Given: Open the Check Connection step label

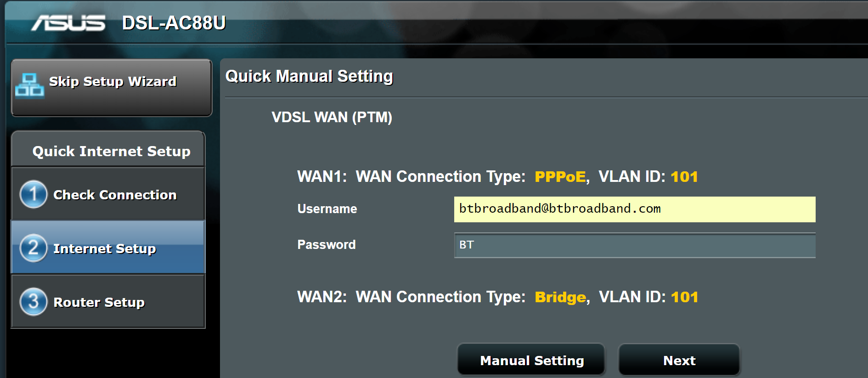Looking at the screenshot, I should click(115, 195).
